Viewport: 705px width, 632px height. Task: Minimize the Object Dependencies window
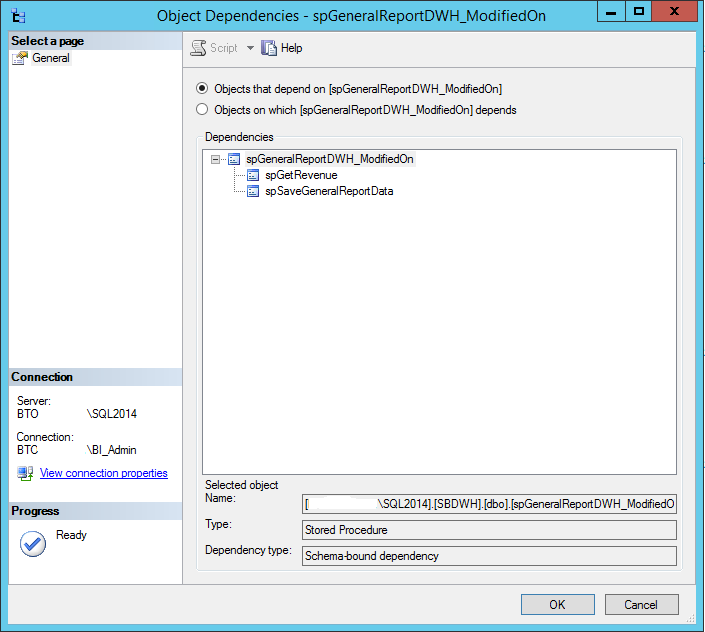pos(611,12)
